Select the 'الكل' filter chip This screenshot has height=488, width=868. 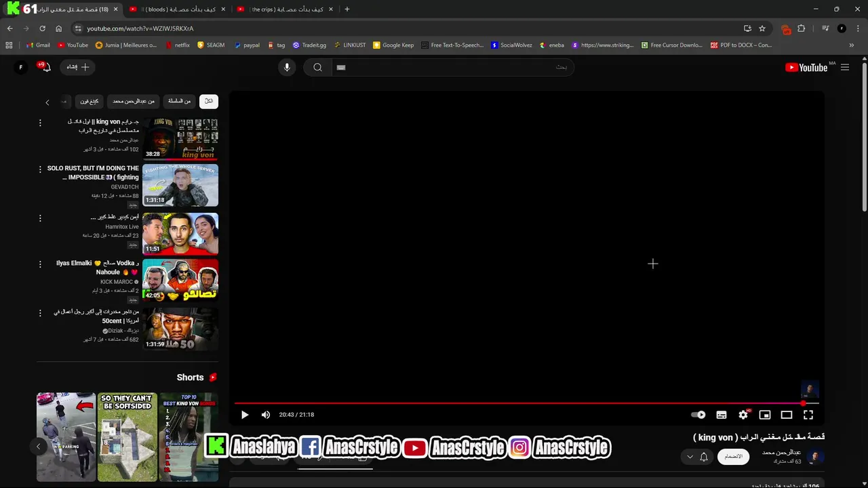click(209, 101)
